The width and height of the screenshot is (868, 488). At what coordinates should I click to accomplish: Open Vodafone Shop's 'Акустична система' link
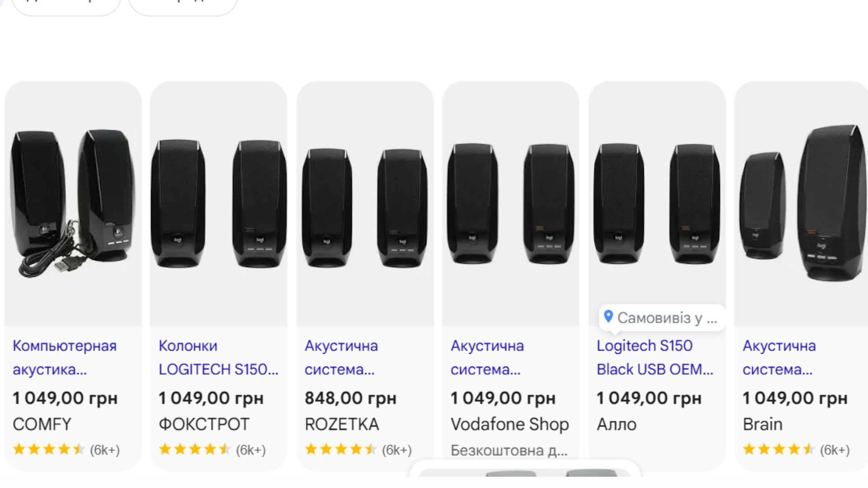[487, 357]
